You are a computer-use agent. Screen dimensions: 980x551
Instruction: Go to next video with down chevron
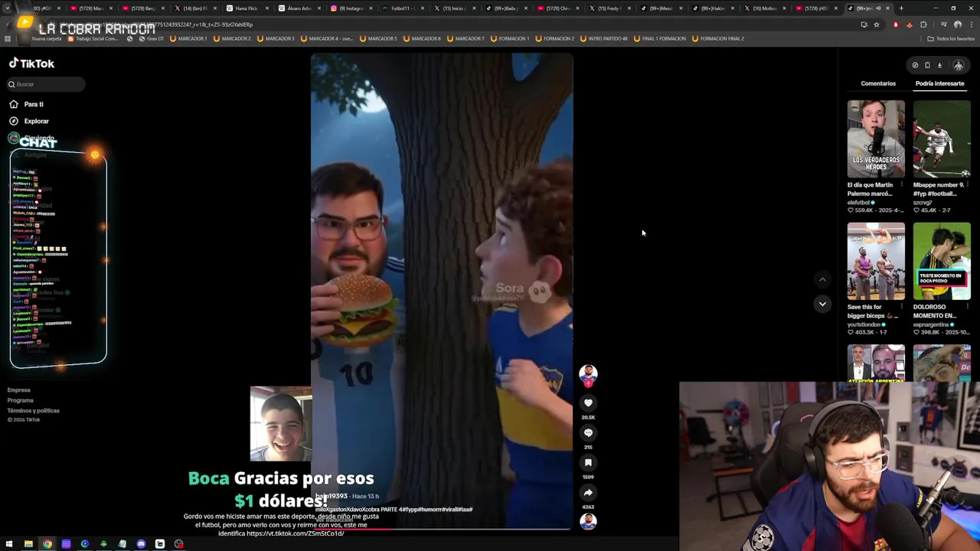pos(822,304)
